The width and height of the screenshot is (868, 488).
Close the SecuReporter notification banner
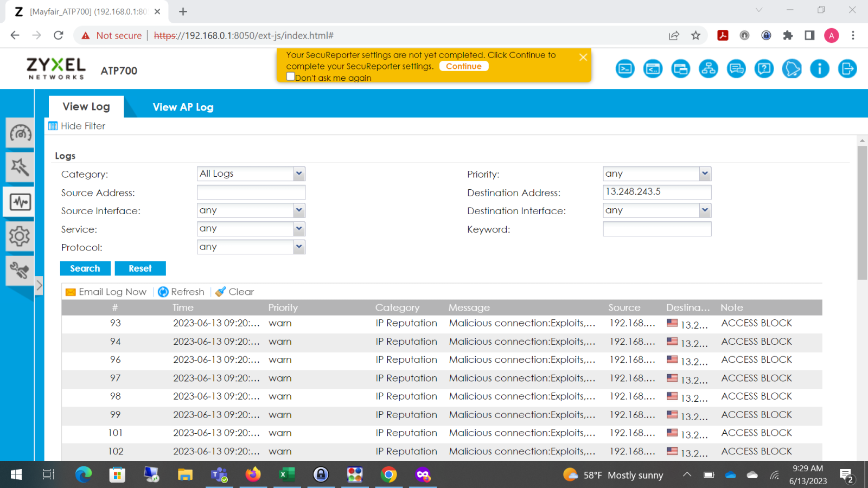pos(583,57)
